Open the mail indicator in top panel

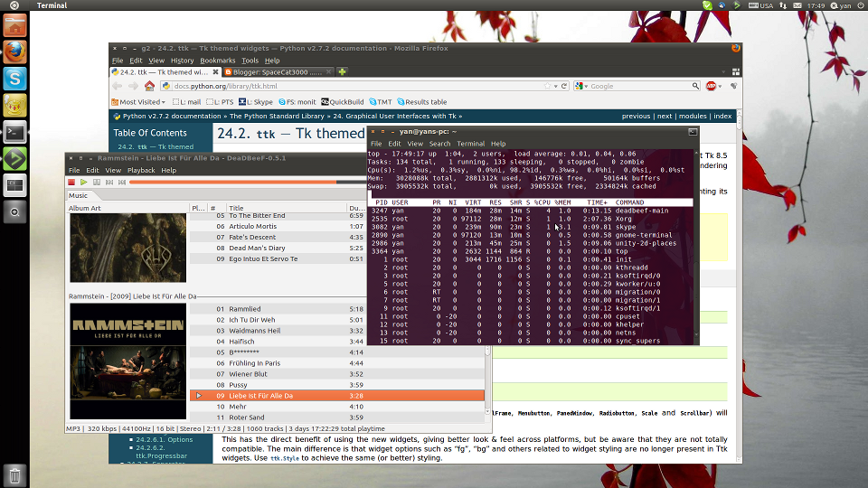click(797, 5)
